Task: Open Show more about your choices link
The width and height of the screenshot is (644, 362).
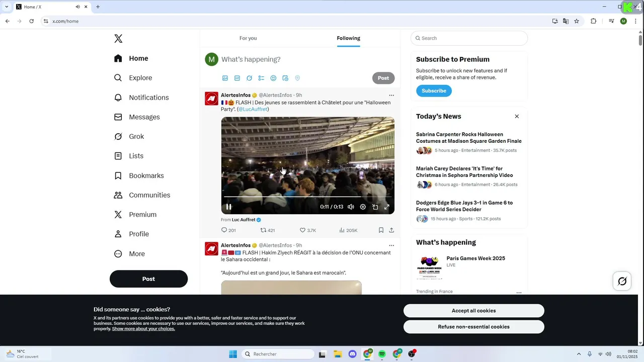Action: pos(143,329)
